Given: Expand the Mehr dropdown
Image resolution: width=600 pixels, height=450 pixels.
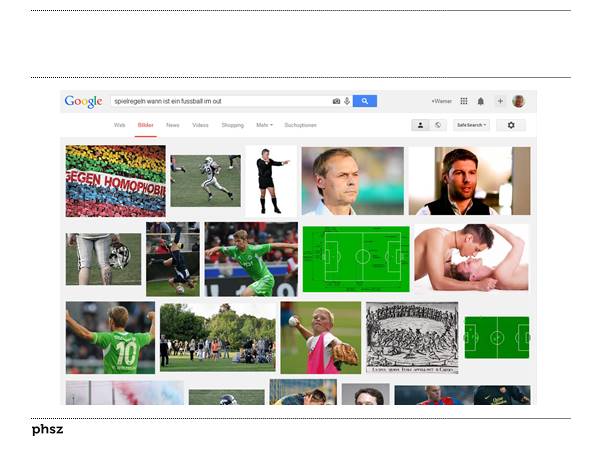Looking at the screenshot, I should 264,125.
